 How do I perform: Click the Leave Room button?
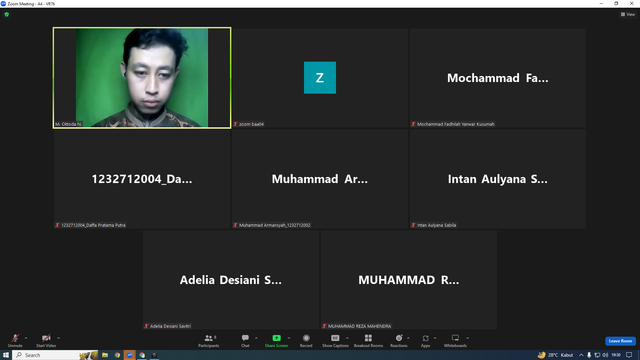click(x=620, y=341)
